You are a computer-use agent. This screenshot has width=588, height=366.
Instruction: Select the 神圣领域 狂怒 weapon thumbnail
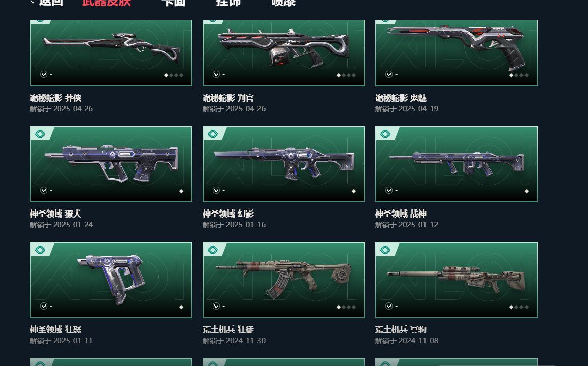click(x=111, y=280)
